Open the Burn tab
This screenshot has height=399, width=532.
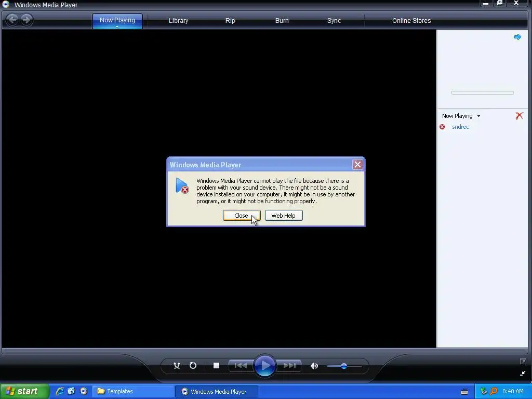point(282,21)
